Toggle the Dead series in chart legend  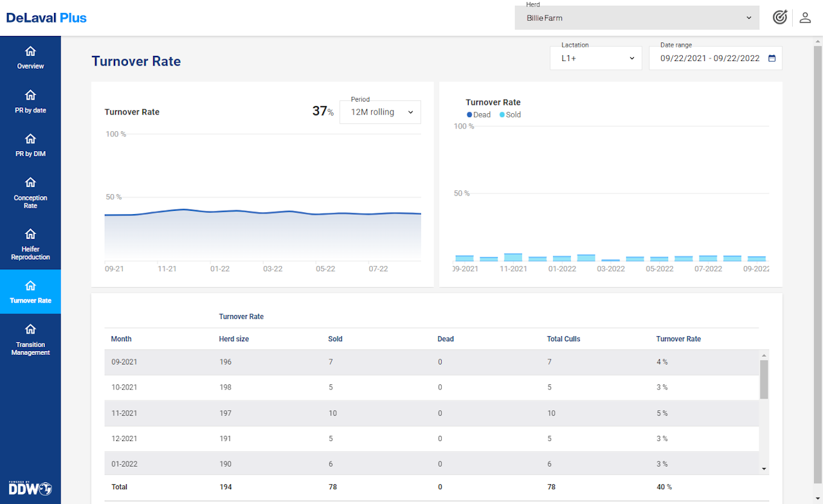478,115
